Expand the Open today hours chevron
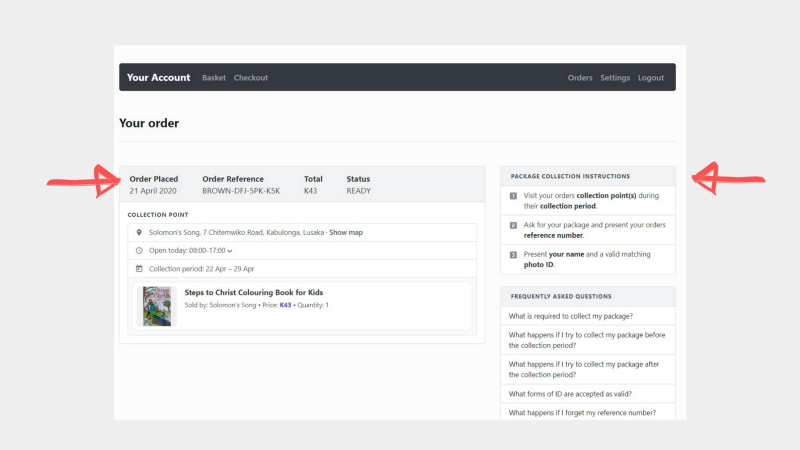Viewport: 800px width, 450px height. click(230, 251)
